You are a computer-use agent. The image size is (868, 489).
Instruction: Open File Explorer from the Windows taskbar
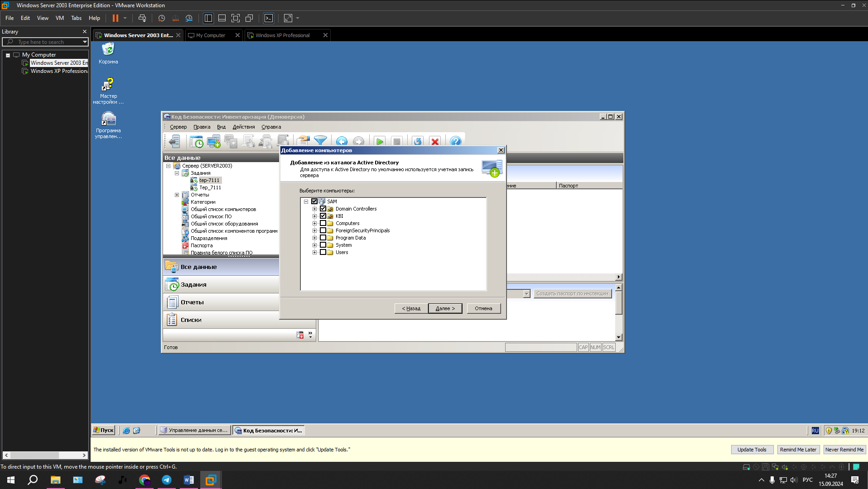56,480
